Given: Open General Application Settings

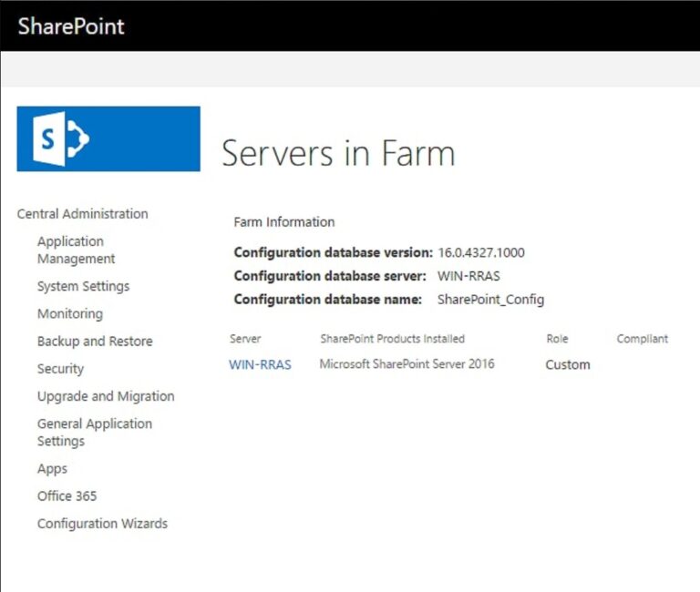Looking at the screenshot, I should pos(95,433).
